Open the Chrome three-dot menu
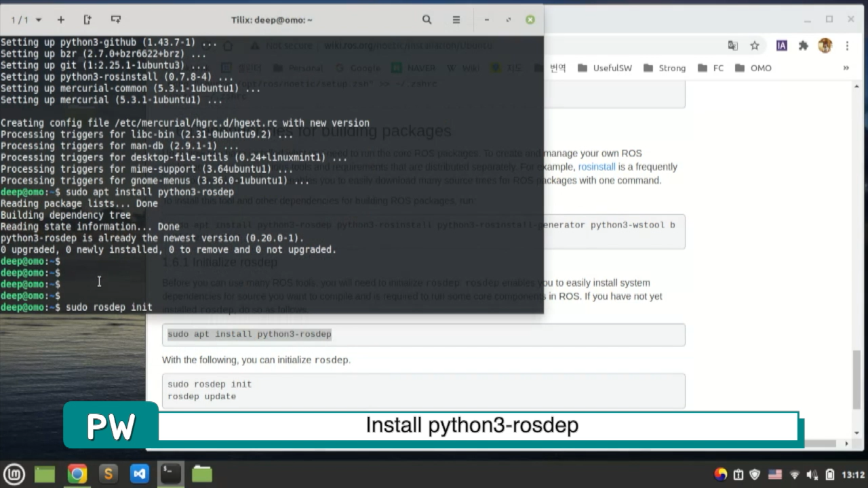The width and height of the screenshot is (868, 488). coord(847,45)
